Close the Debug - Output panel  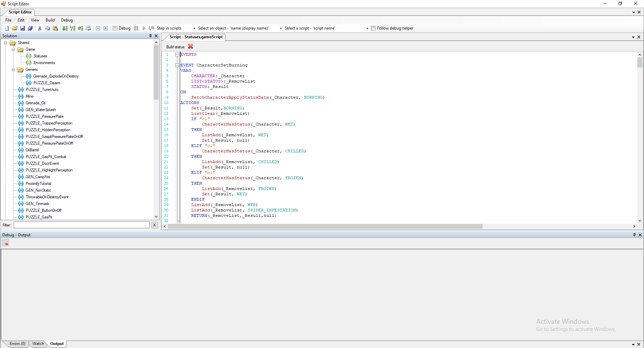(x=640, y=235)
